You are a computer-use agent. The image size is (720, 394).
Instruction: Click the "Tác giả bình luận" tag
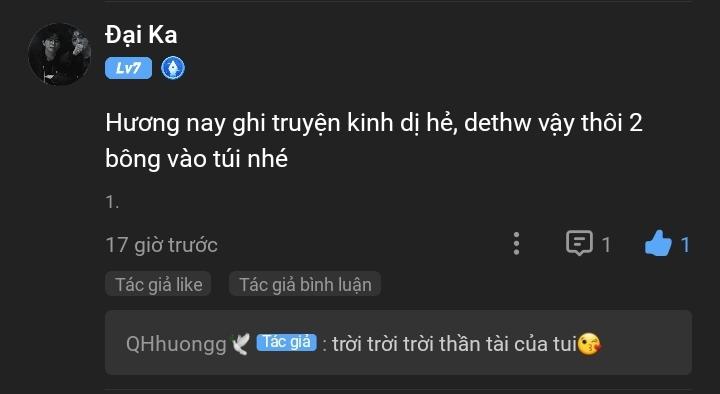[305, 284]
